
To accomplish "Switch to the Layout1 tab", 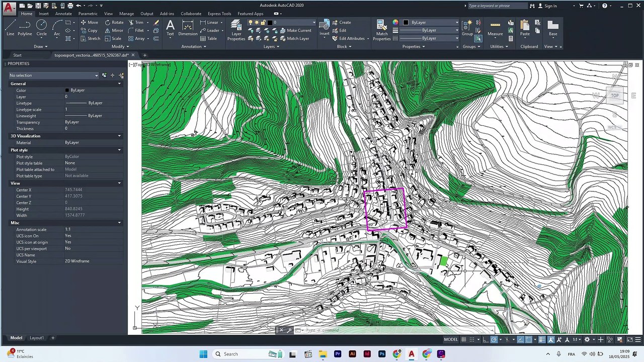I will (x=37, y=338).
